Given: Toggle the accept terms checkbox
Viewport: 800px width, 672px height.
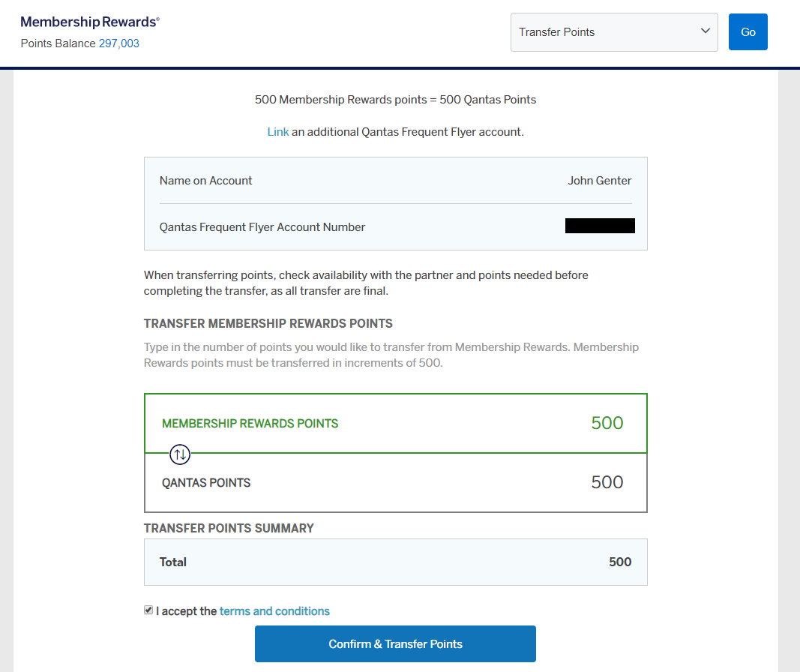Looking at the screenshot, I should pyautogui.click(x=148, y=610).
